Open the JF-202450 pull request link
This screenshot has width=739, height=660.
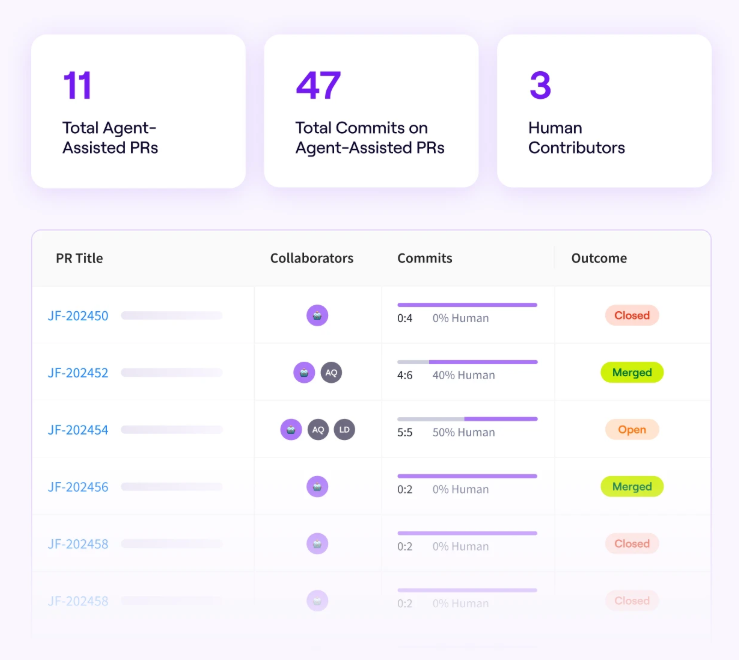78,315
